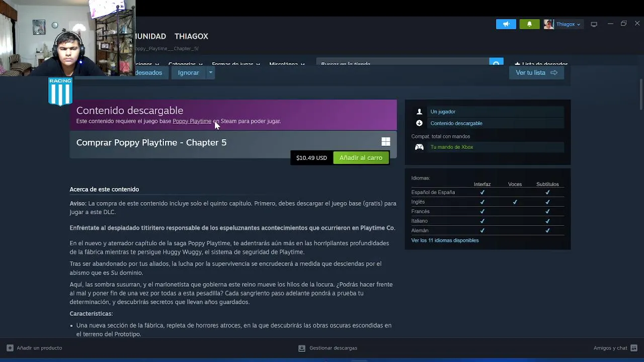Click 'Compat. total con mandos' label
Viewport: 644px width, 362px height.
pyautogui.click(x=440, y=136)
